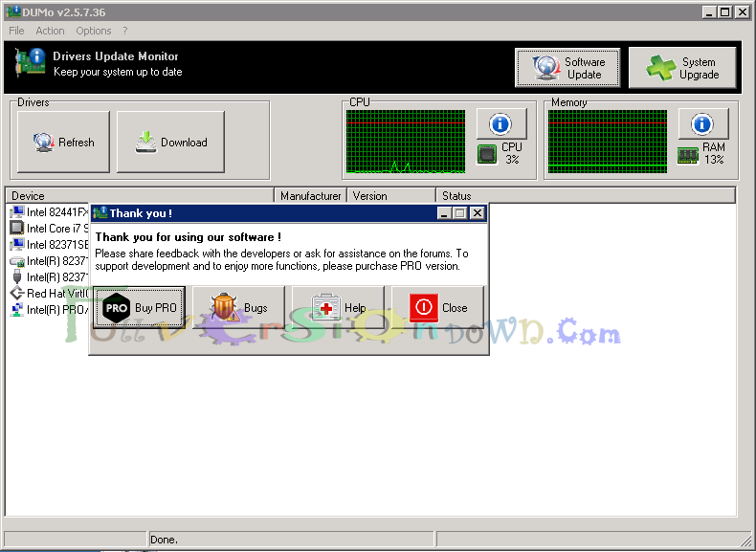Click the Memory usage graph
This screenshot has width=756, height=552.
pos(608,142)
